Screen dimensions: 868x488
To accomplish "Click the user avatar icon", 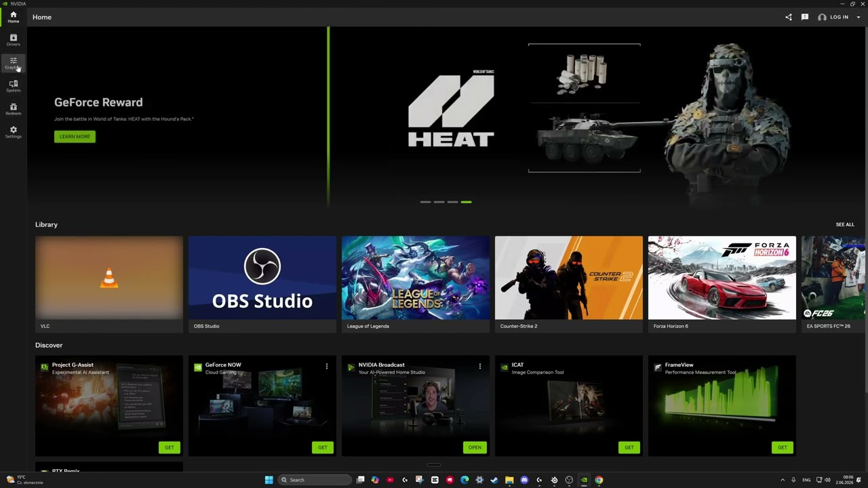I will [x=822, y=17].
